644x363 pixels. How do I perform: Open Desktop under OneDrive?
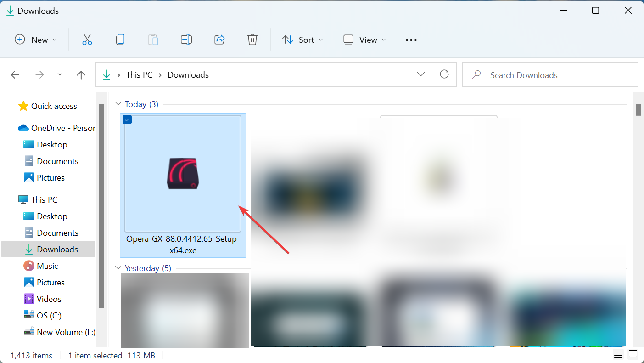pos(52,145)
